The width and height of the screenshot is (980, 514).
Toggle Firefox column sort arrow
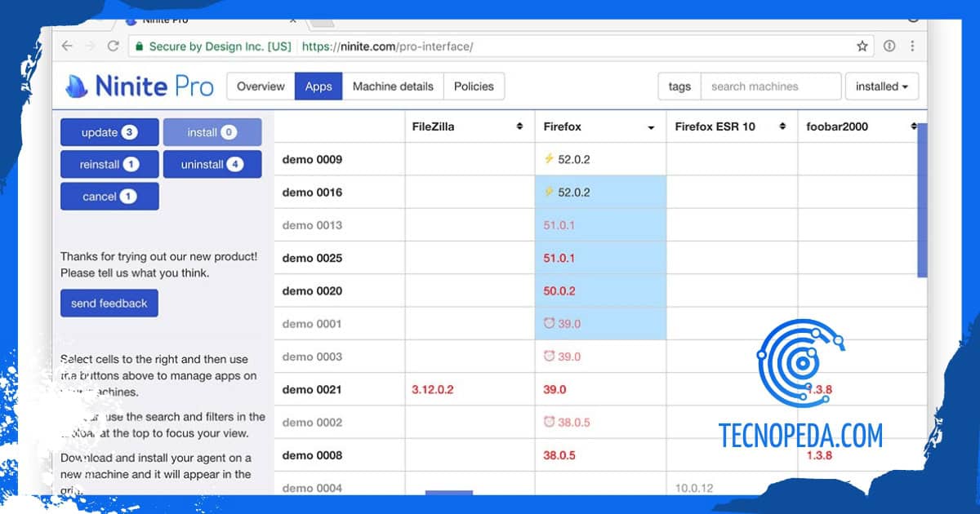[651, 127]
